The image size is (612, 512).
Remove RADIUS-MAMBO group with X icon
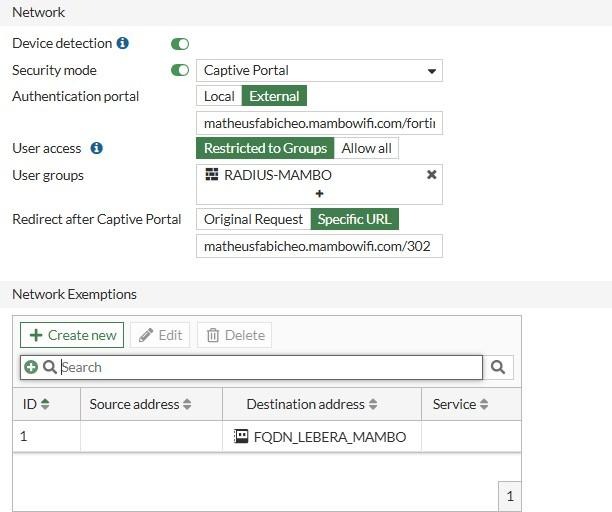coord(431,175)
